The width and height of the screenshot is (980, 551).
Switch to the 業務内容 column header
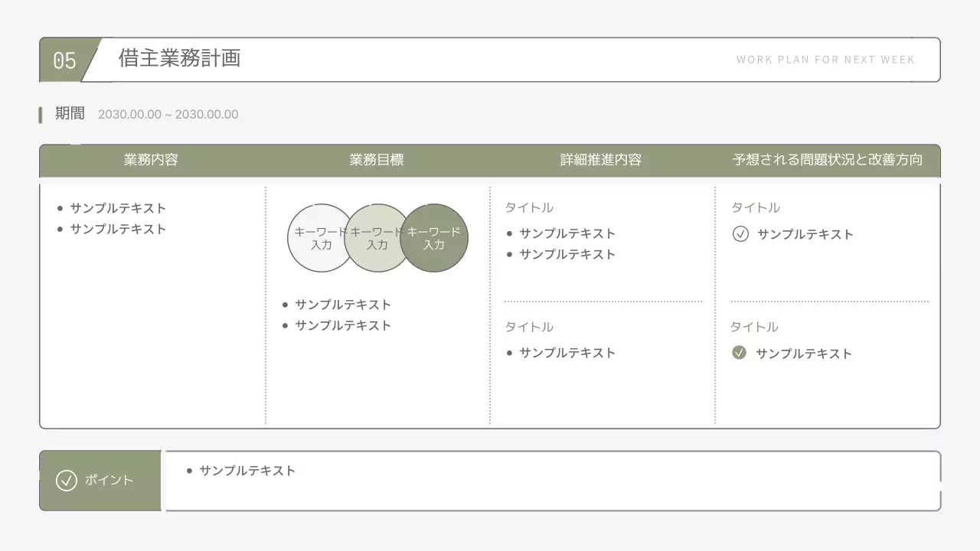click(x=150, y=160)
